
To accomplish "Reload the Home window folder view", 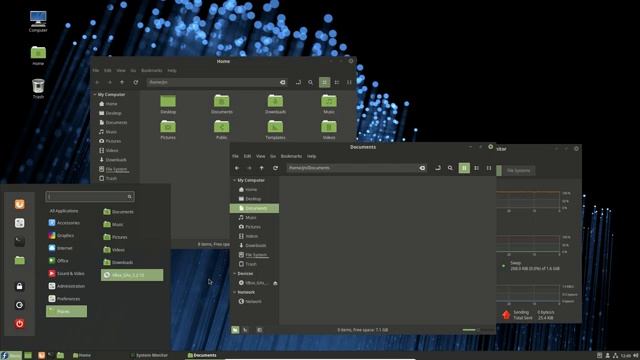I will pos(136,82).
